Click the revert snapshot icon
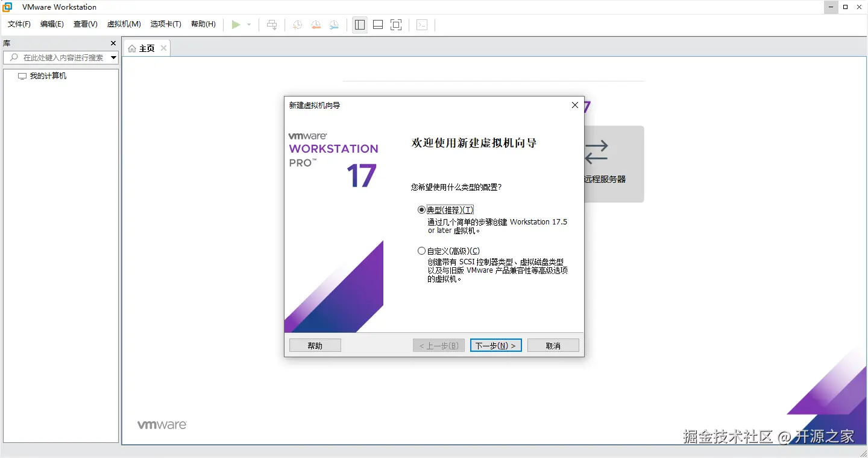This screenshot has width=868, height=458. coord(315,24)
